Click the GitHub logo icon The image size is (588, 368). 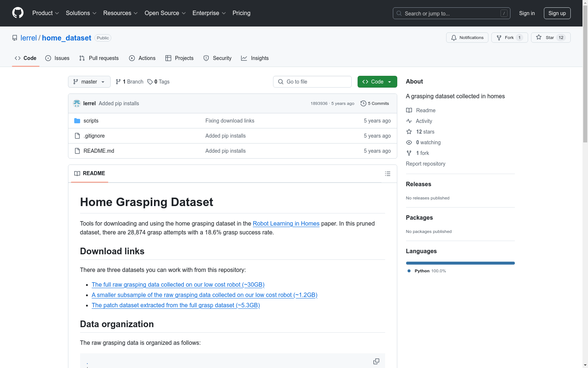click(x=18, y=13)
